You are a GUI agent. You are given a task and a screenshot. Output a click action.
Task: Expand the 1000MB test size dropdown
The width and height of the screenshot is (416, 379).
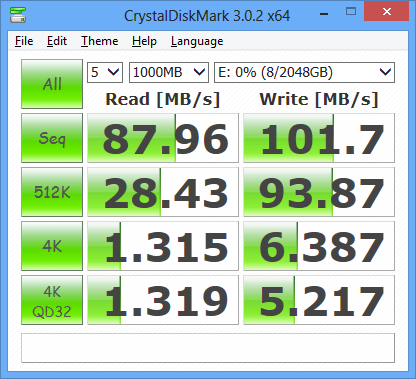[x=169, y=72]
